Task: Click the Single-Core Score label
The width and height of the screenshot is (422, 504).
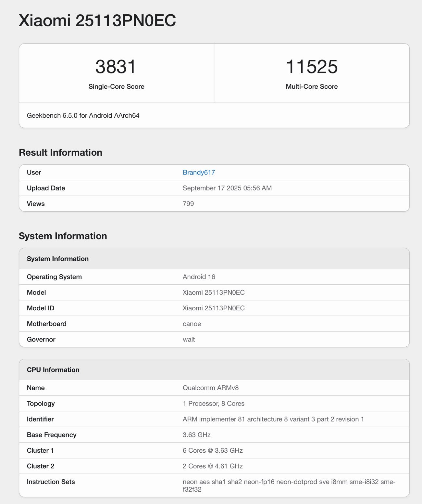Action: coord(116,86)
